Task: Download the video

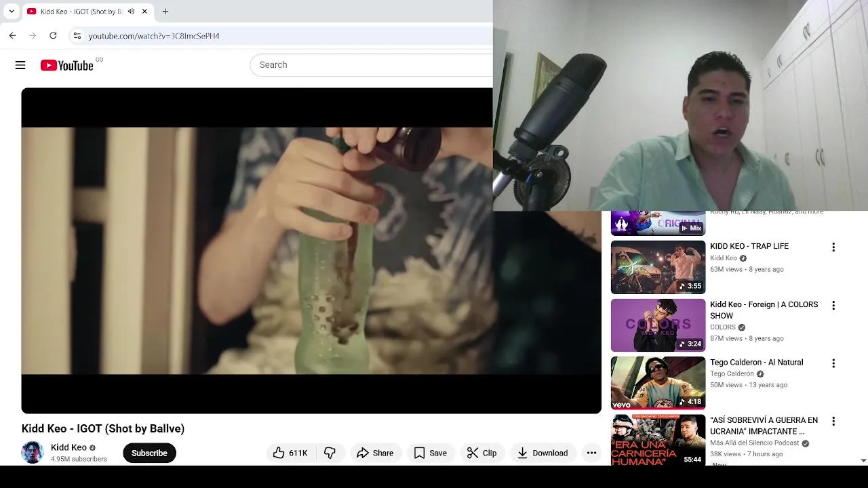Action: point(542,453)
